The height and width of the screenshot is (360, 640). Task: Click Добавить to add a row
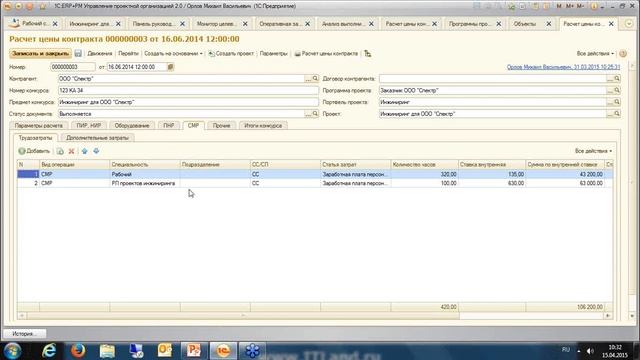[x=34, y=151]
